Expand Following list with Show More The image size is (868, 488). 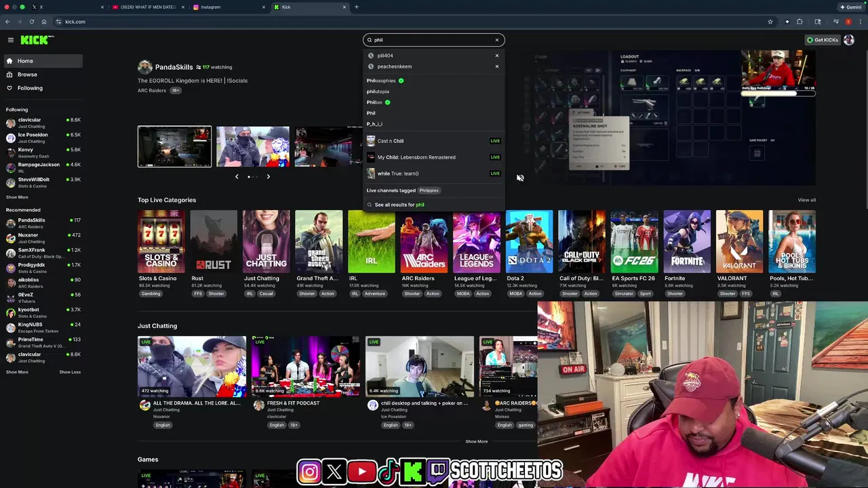(17, 197)
